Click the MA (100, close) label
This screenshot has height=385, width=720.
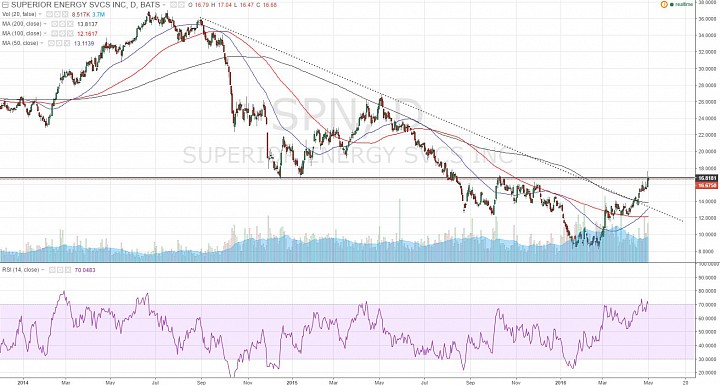pyautogui.click(x=22, y=34)
